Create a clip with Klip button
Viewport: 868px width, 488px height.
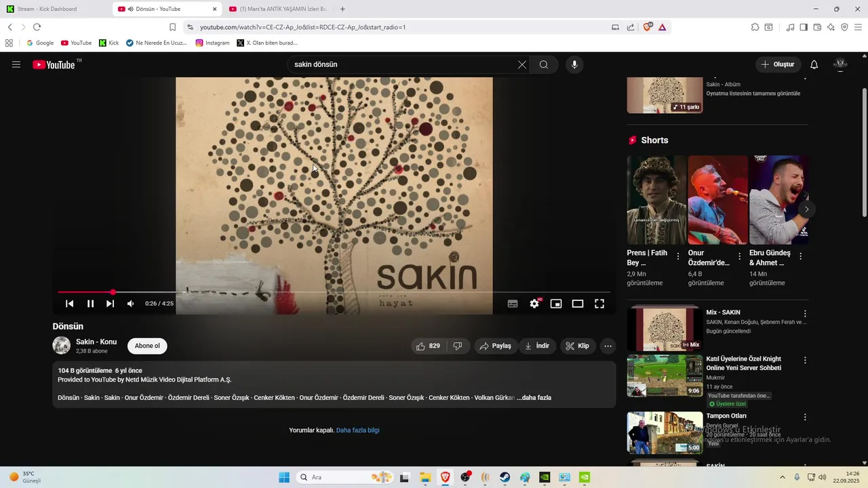[577, 346]
